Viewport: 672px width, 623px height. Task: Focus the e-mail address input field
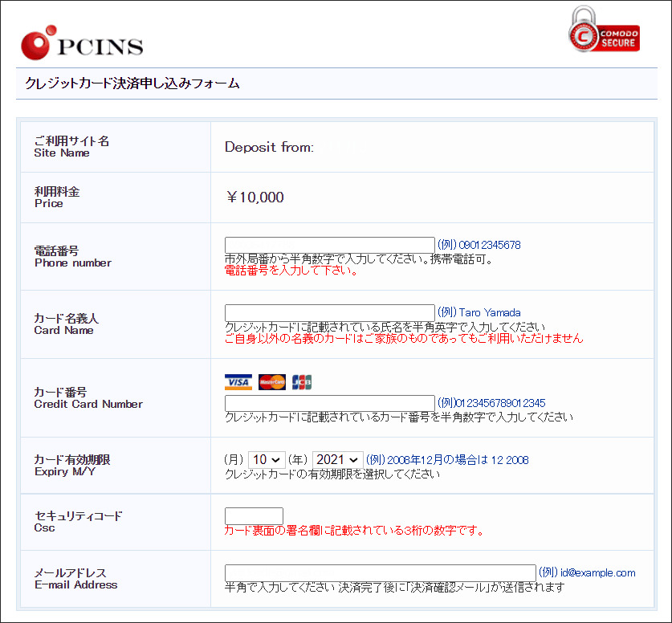[380, 572]
